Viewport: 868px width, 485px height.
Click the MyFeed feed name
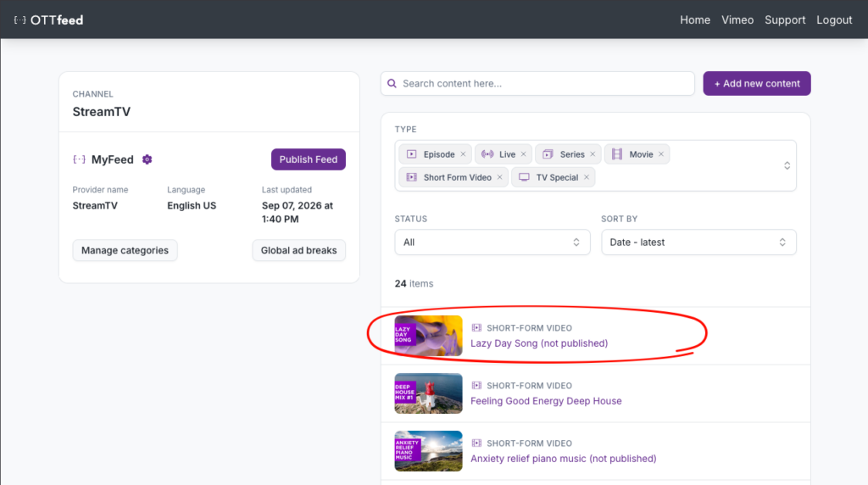[113, 159]
